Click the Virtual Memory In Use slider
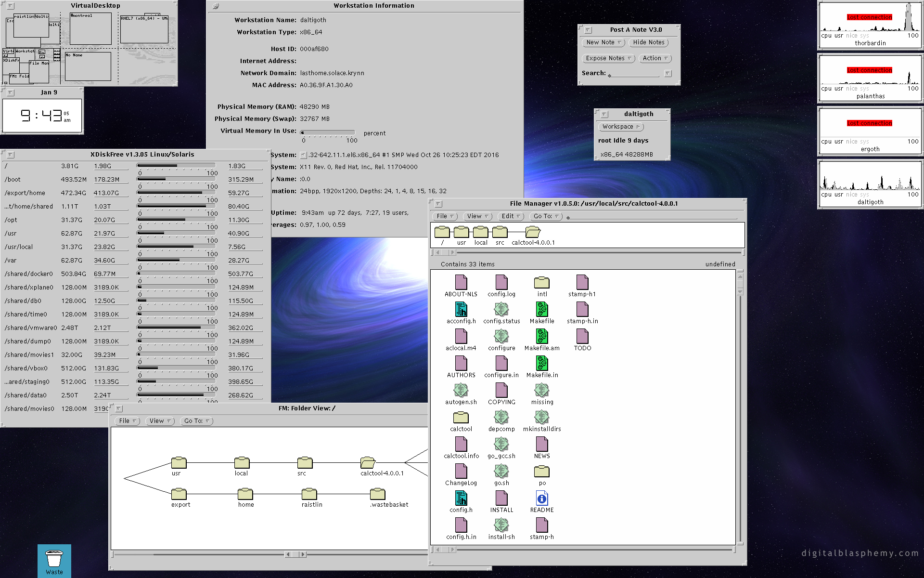 pyautogui.click(x=327, y=132)
